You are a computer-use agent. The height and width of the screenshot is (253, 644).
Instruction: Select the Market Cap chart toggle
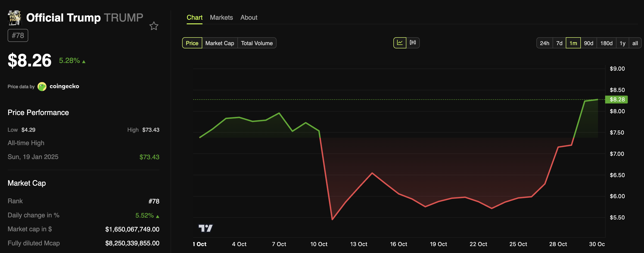pos(220,43)
